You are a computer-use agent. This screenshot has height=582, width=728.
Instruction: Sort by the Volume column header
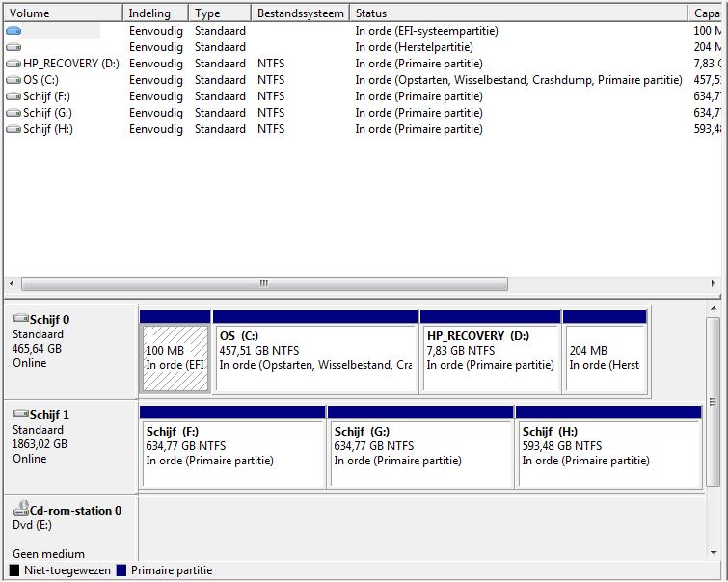click(x=64, y=13)
